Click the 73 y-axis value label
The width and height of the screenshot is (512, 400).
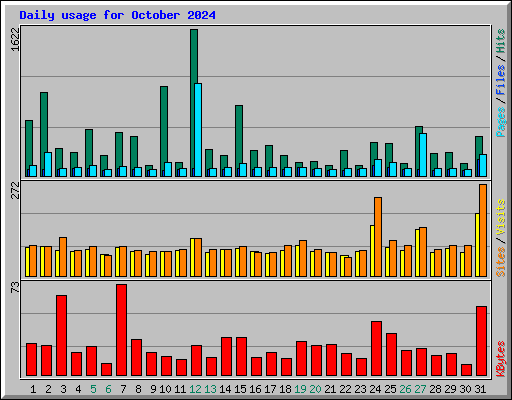tap(15, 288)
